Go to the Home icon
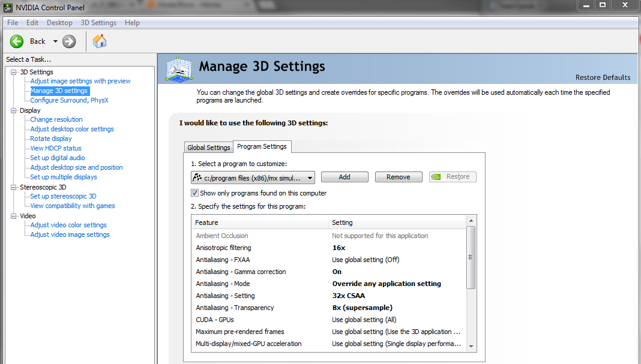 tap(100, 41)
